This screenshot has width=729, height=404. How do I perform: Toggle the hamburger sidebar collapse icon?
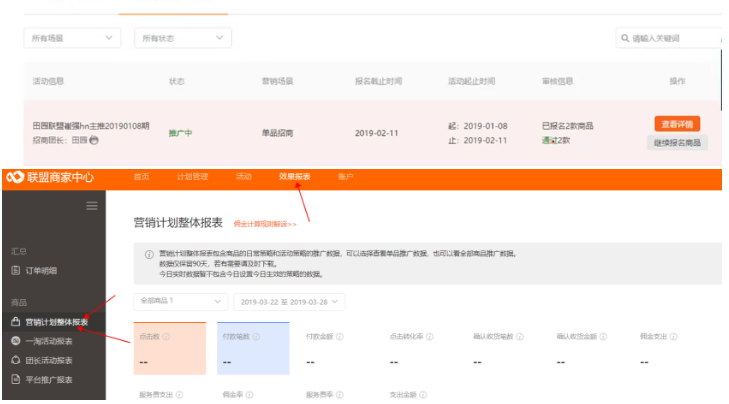(92, 205)
